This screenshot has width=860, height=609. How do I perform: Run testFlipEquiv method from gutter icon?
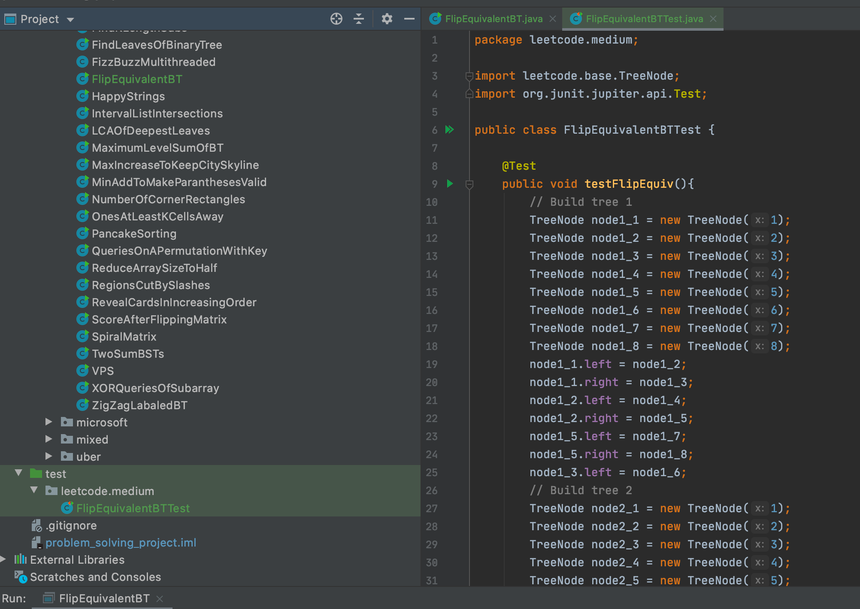(x=450, y=184)
